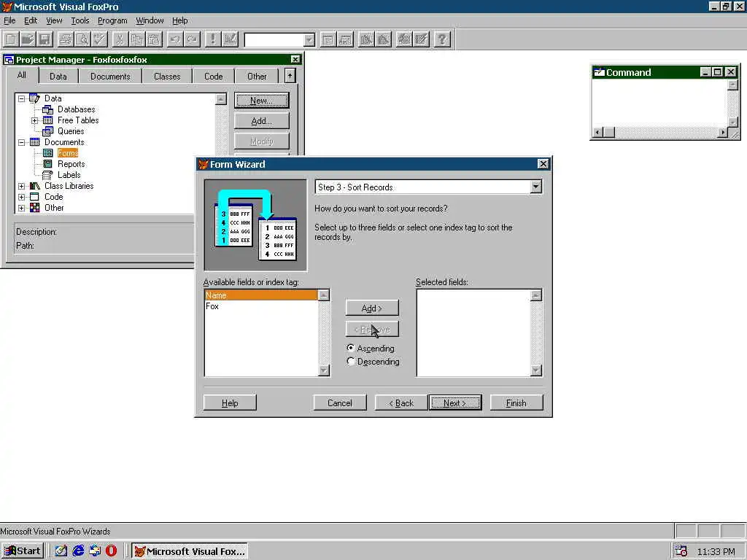This screenshot has height=560, width=747.
Task: Click the Microsoft Visual Fox... taskbar button
Action: click(x=190, y=551)
